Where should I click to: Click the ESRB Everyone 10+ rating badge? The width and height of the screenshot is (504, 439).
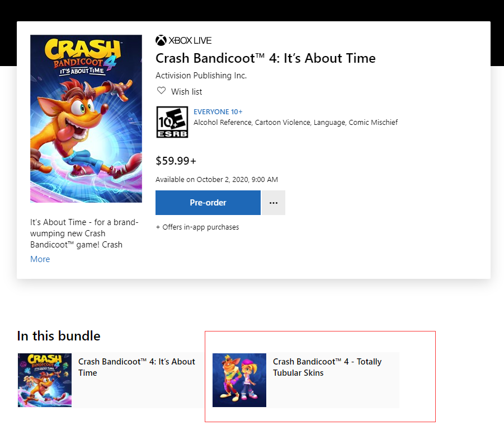click(x=172, y=122)
